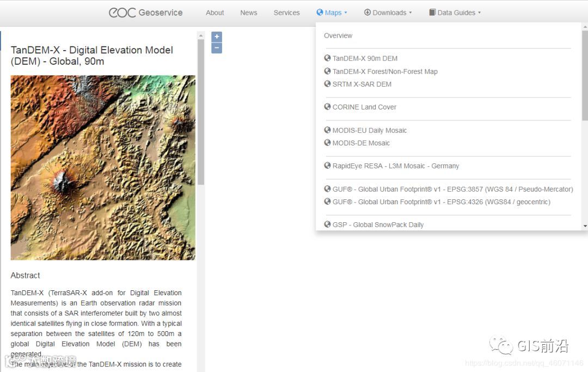
Task: Click the book icon beside Data Guides
Action: [432, 13]
